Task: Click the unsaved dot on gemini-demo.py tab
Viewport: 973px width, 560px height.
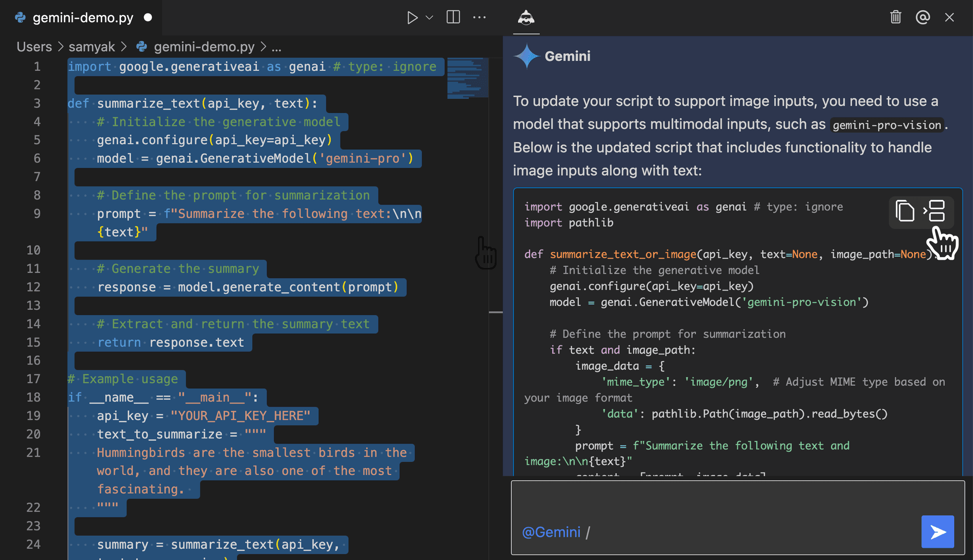Action: (x=148, y=17)
